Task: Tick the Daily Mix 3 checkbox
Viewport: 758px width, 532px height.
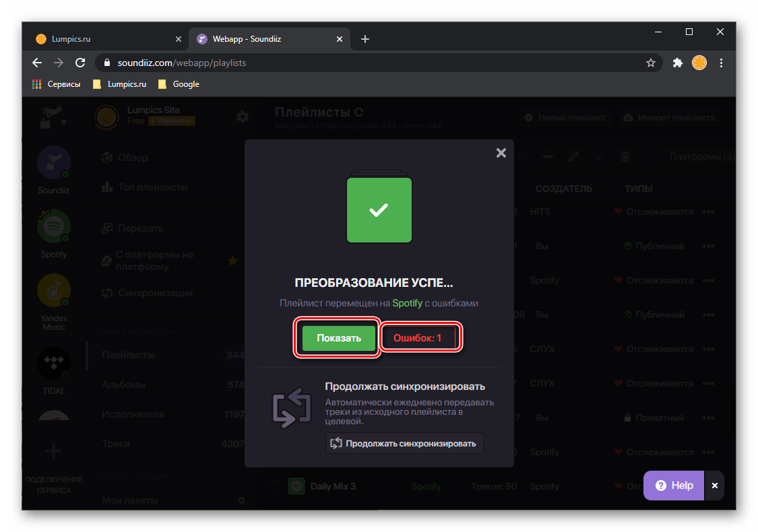Action: click(274, 486)
